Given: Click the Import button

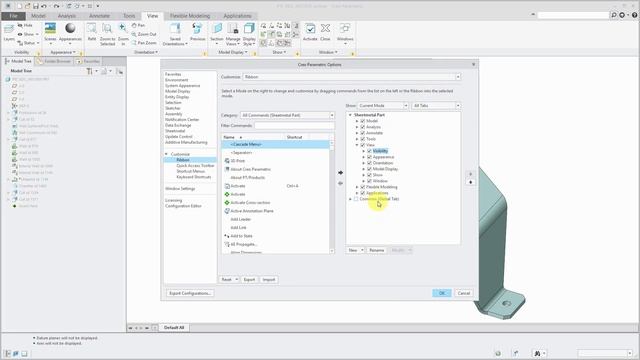Looking at the screenshot, I should pyautogui.click(x=269, y=280).
